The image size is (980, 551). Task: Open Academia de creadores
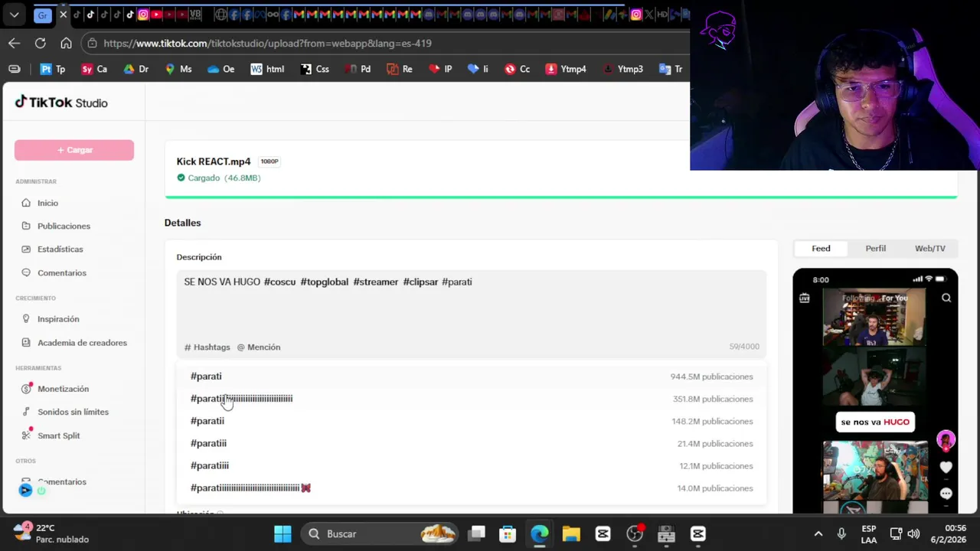click(82, 342)
